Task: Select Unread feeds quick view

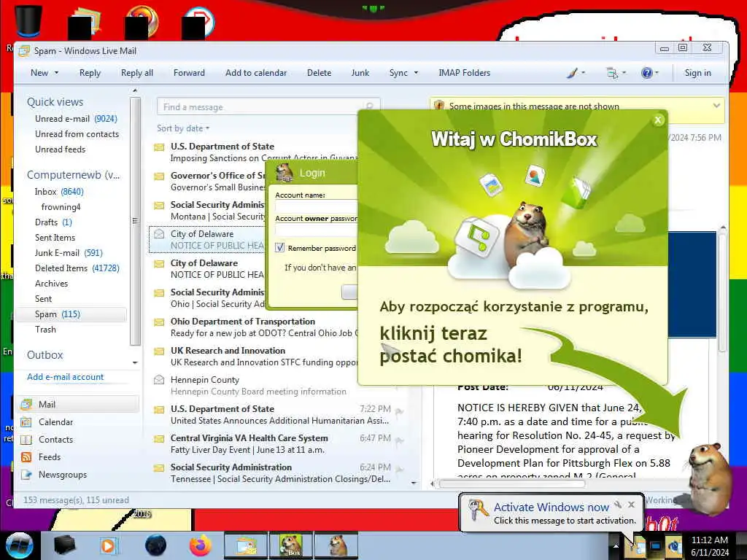Action: point(60,149)
